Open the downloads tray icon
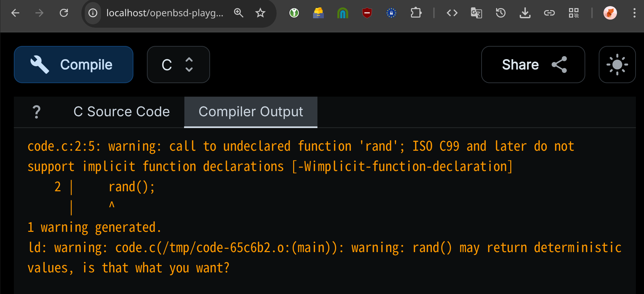Image resolution: width=644 pixels, height=294 pixels. pos(525,13)
